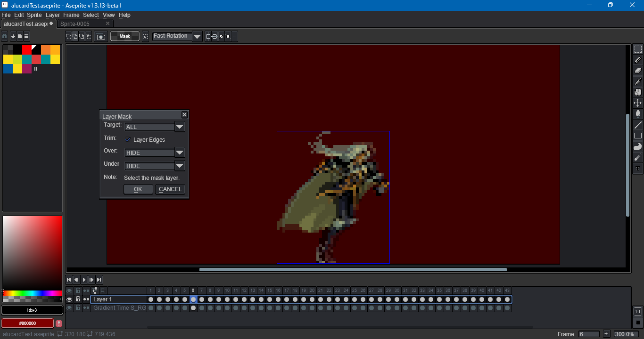This screenshot has width=644, height=339.
Task: Open the Frame menu
Action: pos(71,15)
